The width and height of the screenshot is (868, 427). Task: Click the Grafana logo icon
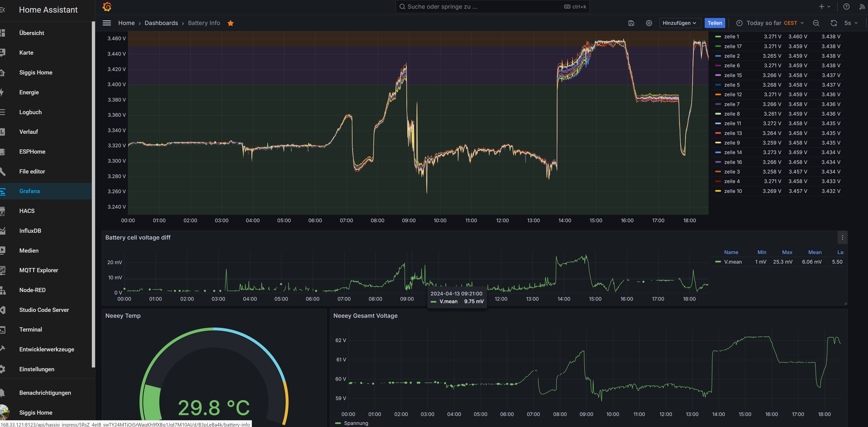(107, 7)
